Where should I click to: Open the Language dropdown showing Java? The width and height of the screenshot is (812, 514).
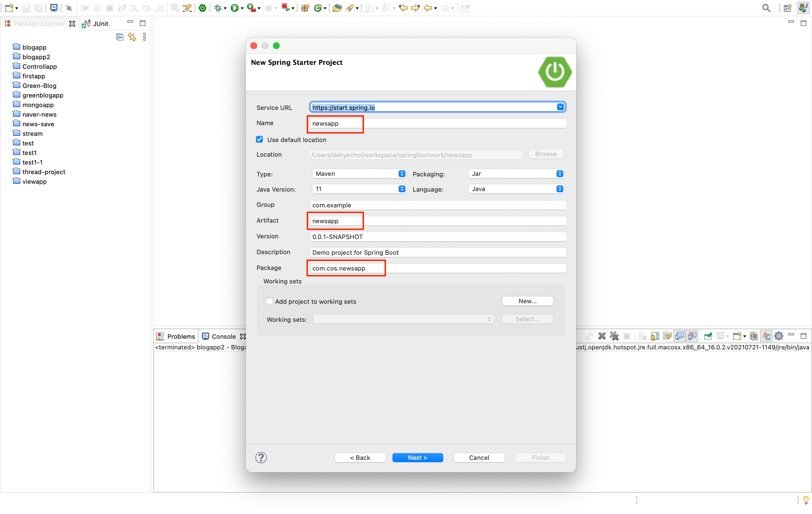[516, 189]
